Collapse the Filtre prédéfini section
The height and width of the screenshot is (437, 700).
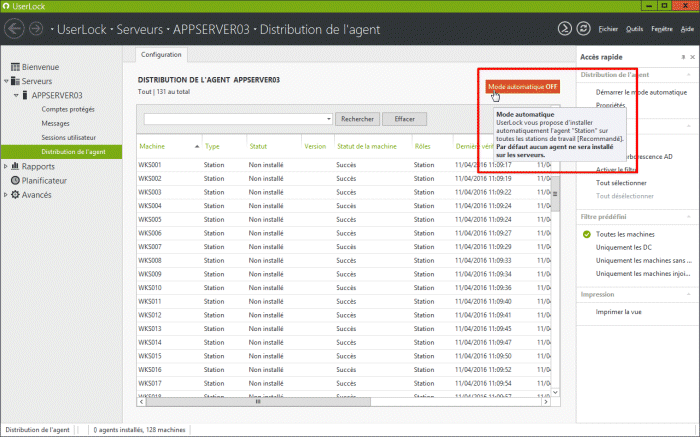point(688,217)
